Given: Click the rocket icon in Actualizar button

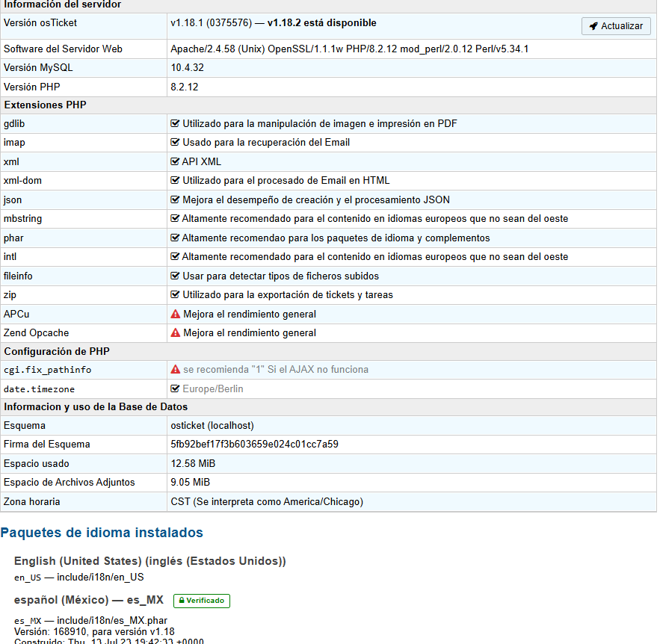Looking at the screenshot, I should point(593,26).
